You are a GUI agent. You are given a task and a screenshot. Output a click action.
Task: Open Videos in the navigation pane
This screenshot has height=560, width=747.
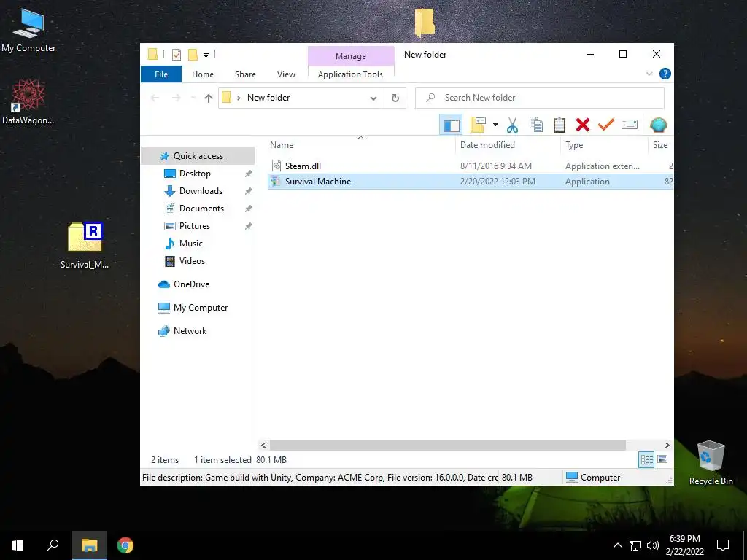(x=192, y=261)
